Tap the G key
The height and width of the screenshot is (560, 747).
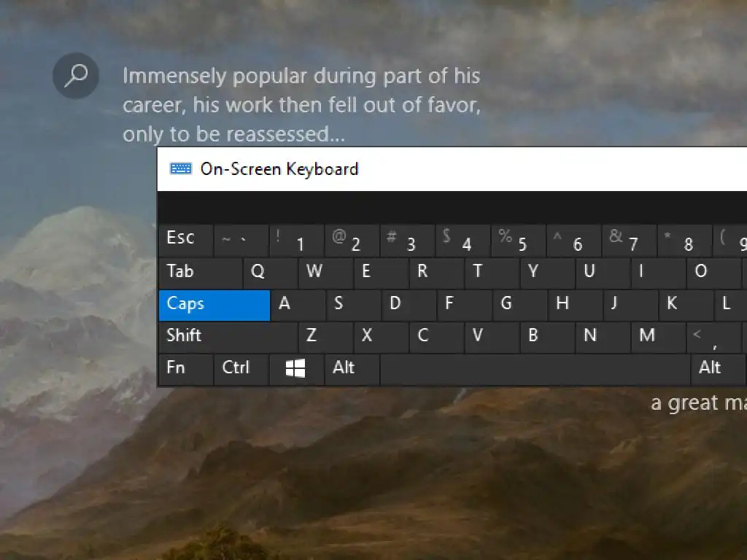(x=519, y=306)
